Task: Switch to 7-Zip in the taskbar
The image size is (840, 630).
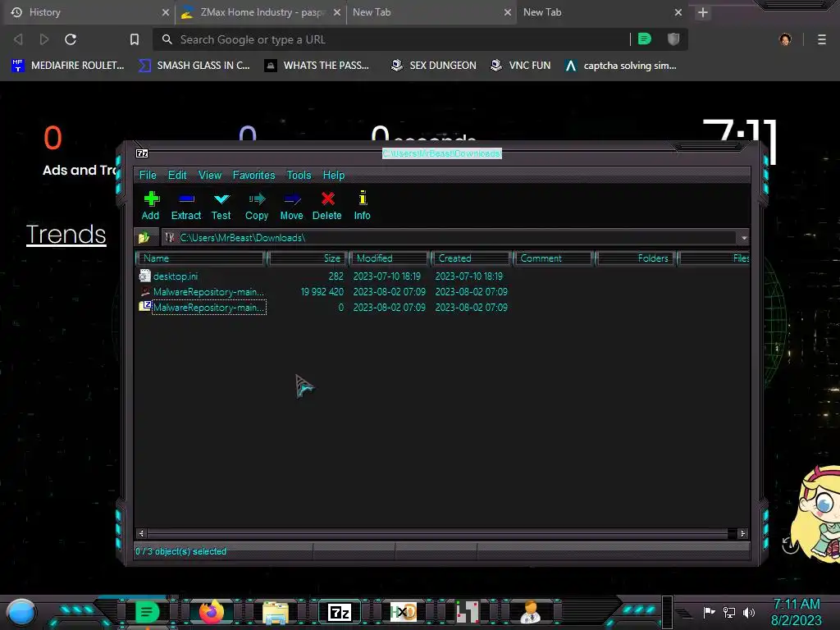Action: (340, 612)
